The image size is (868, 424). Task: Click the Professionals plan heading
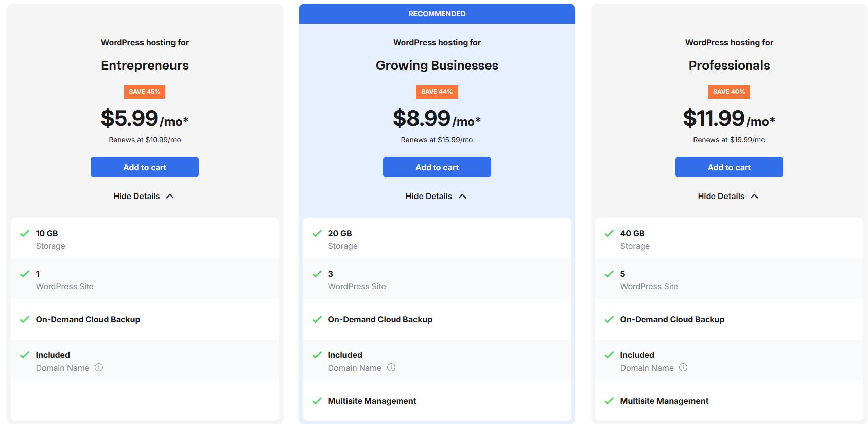pos(729,66)
